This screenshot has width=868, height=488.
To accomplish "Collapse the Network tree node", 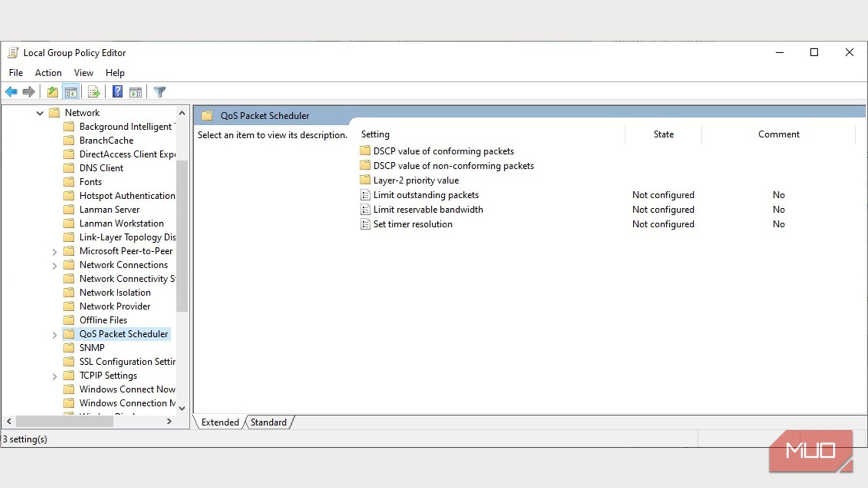I will coord(40,113).
